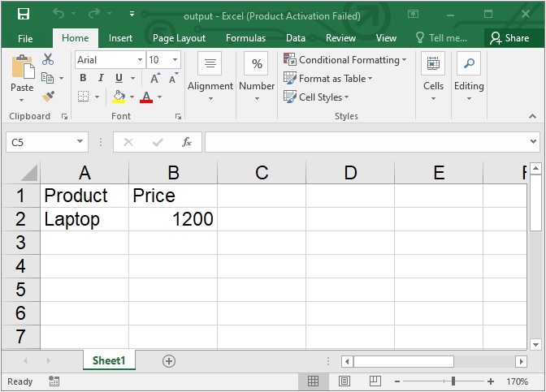The width and height of the screenshot is (546, 392).
Task: Toggle Underline formatting
Action: pyautogui.click(x=119, y=78)
